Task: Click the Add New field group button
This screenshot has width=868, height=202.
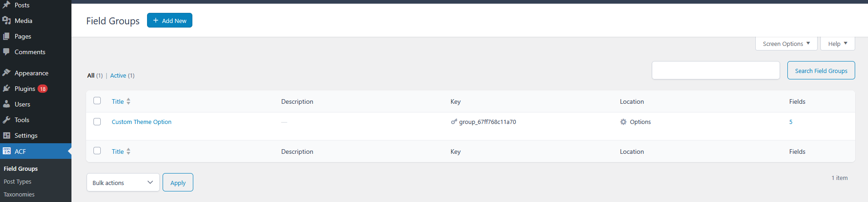Action: point(169,20)
